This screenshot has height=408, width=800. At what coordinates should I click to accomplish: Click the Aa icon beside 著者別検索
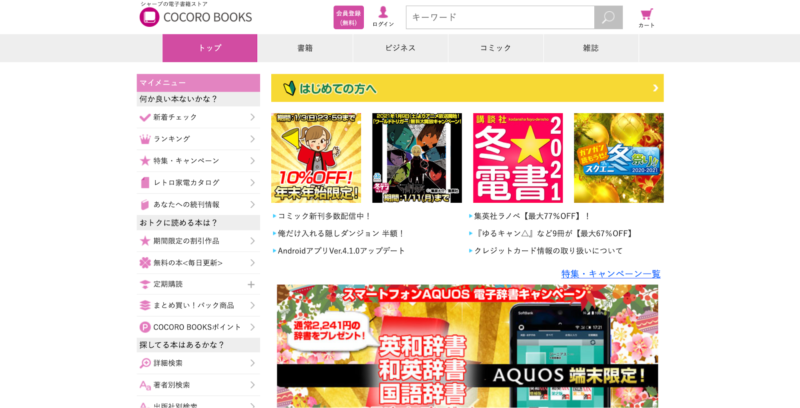point(145,385)
